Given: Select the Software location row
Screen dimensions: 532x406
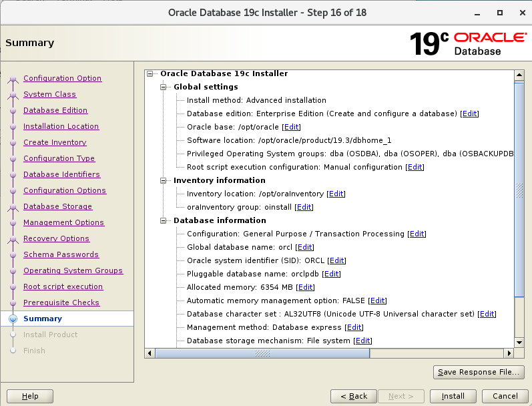Looking at the screenshot, I should tap(289, 140).
